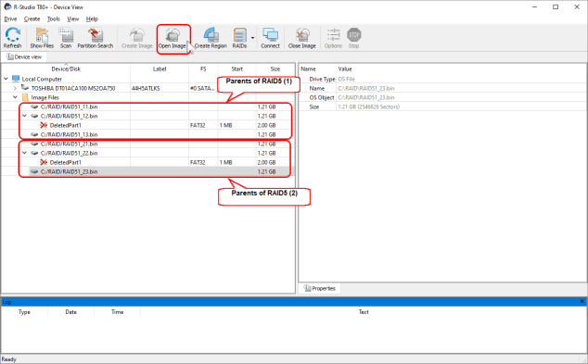Click the Options toolbar icon
The image size is (588, 364).
coord(333,38)
